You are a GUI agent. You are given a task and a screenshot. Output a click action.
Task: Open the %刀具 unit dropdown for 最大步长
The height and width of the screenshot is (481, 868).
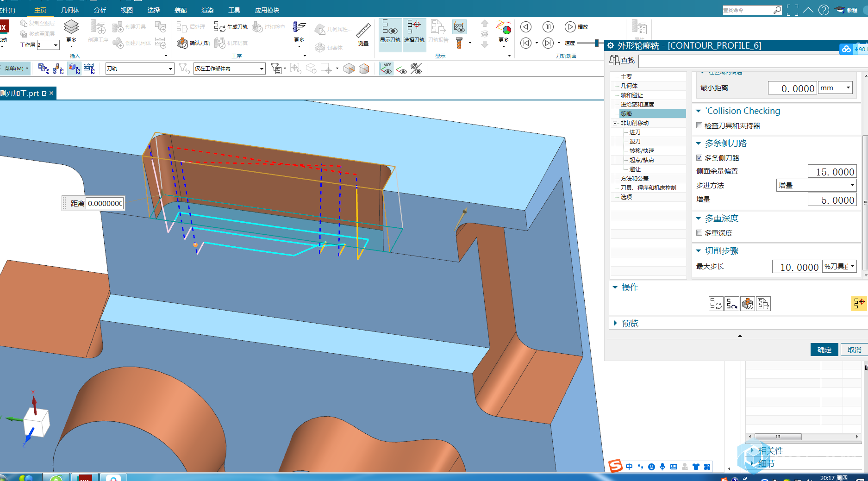pyautogui.click(x=839, y=266)
